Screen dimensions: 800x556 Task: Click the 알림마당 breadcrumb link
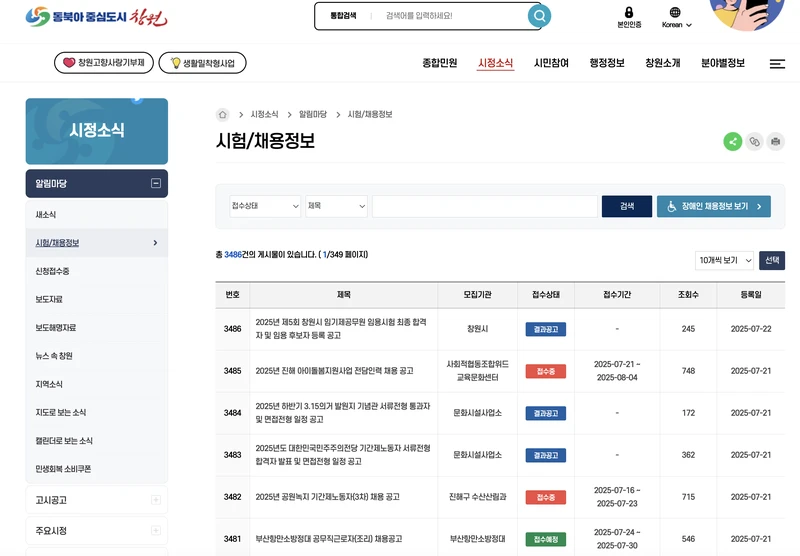coord(313,114)
